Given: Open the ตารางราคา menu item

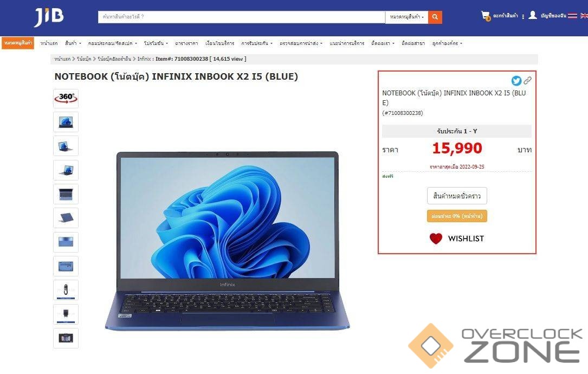Looking at the screenshot, I should 186,43.
